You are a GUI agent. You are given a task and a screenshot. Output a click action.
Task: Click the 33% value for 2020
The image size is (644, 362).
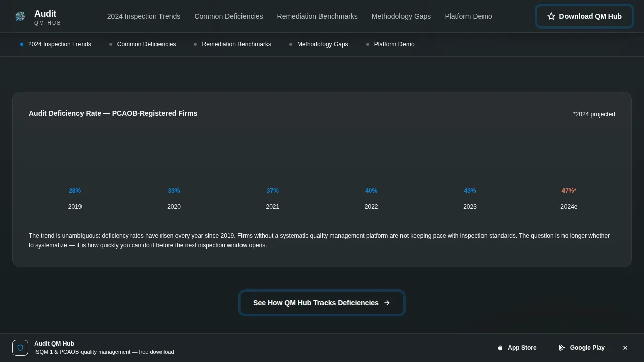[174, 191]
